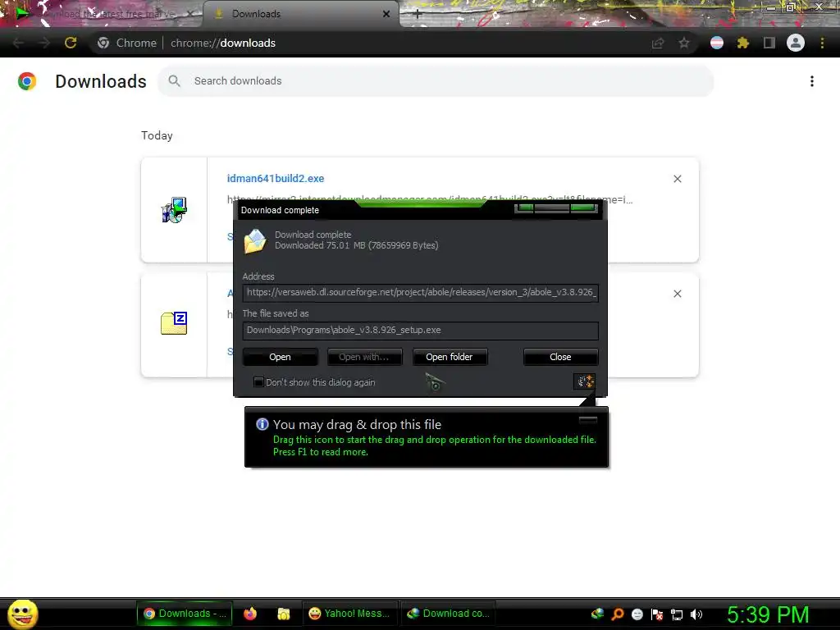Click the gray smiley tray icon
The height and width of the screenshot is (630, 840).
tap(637, 614)
